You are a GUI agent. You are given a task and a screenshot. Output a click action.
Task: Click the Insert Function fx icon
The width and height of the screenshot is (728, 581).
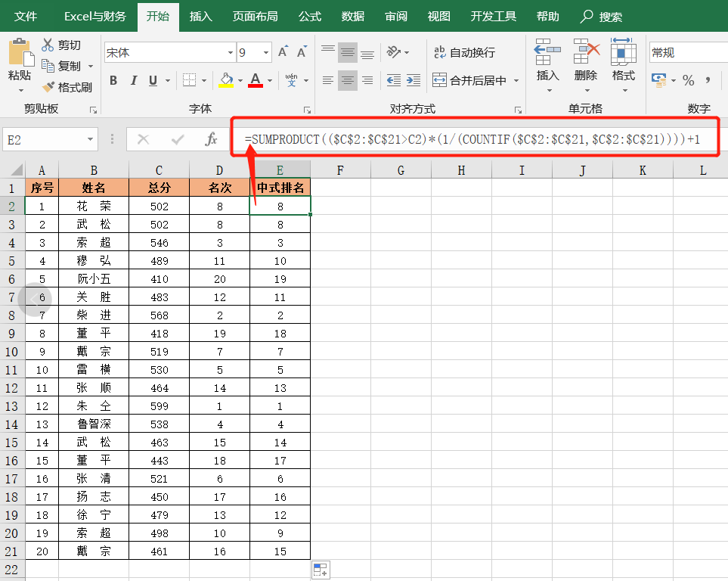tap(212, 139)
